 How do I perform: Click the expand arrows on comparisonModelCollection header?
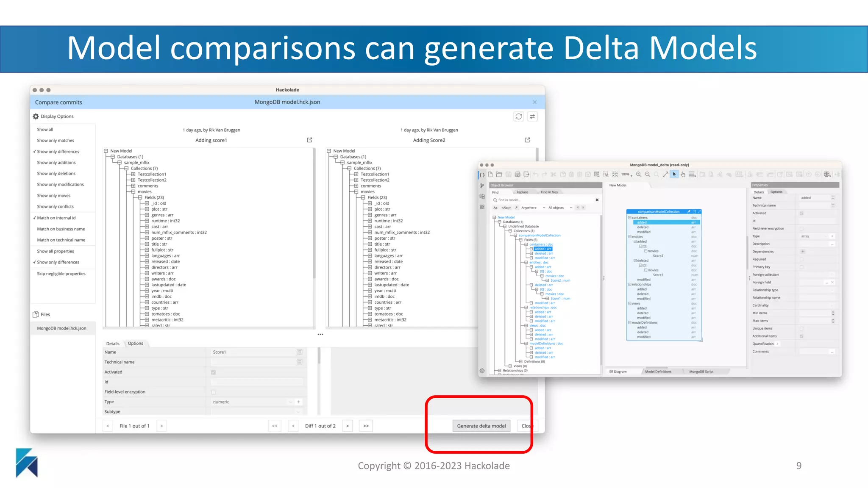[699, 211]
